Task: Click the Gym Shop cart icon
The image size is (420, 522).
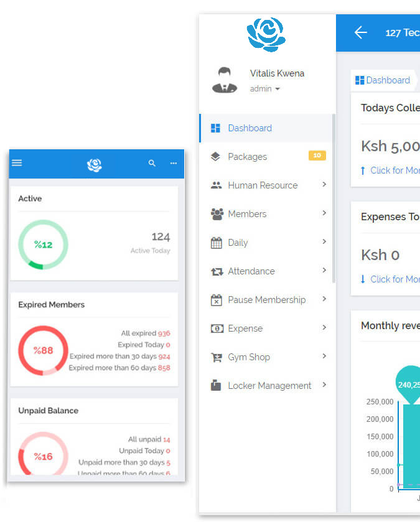Action: point(217,357)
